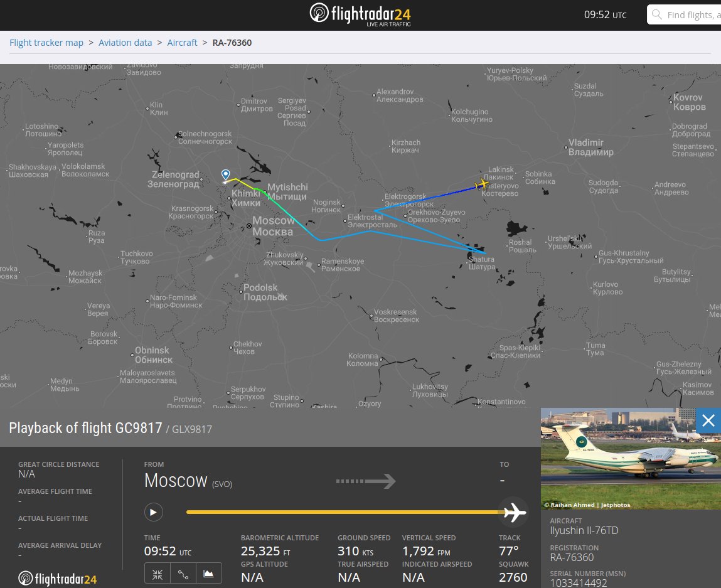Click the ground speed 310 KTS value
Image resolution: width=721 pixels, height=588 pixels.
pos(355,551)
